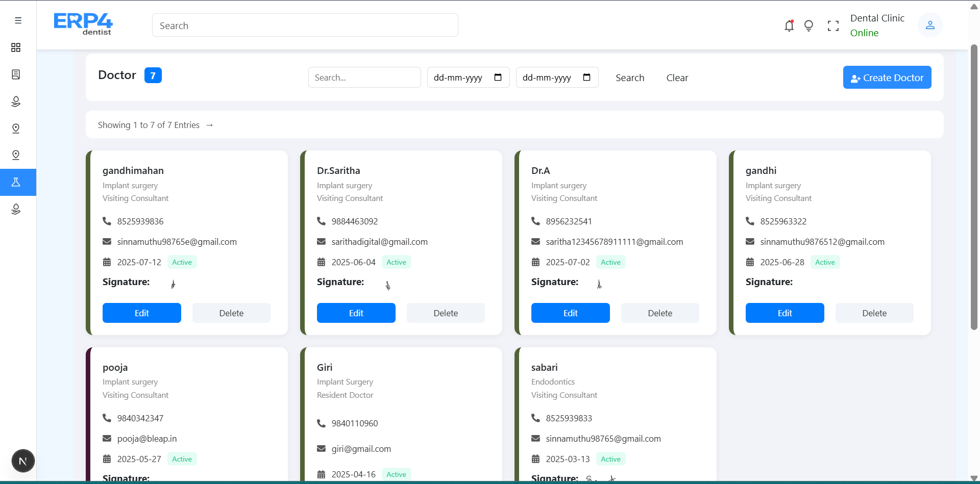Click the Giri doctor name
980x484 pixels.
[x=325, y=367]
